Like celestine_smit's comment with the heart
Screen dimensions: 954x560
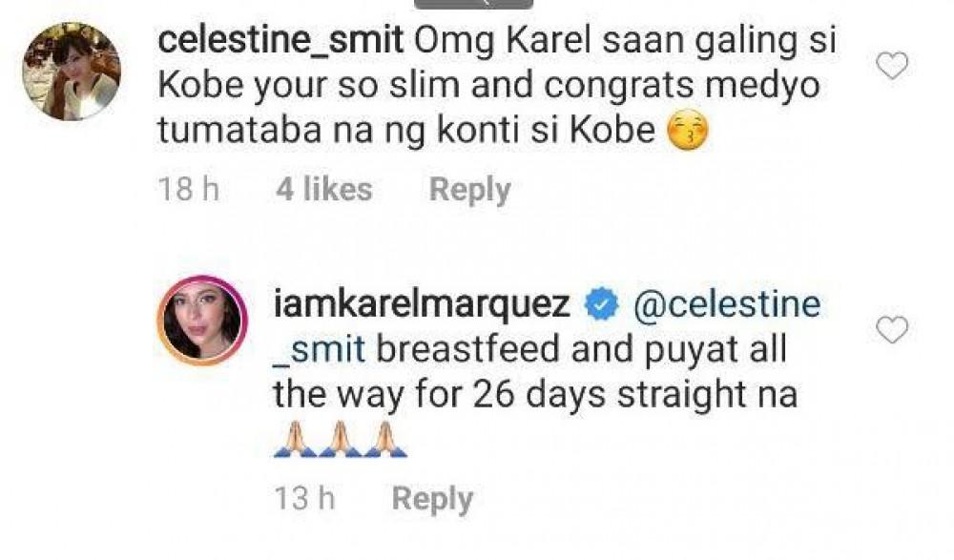pos(891,66)
